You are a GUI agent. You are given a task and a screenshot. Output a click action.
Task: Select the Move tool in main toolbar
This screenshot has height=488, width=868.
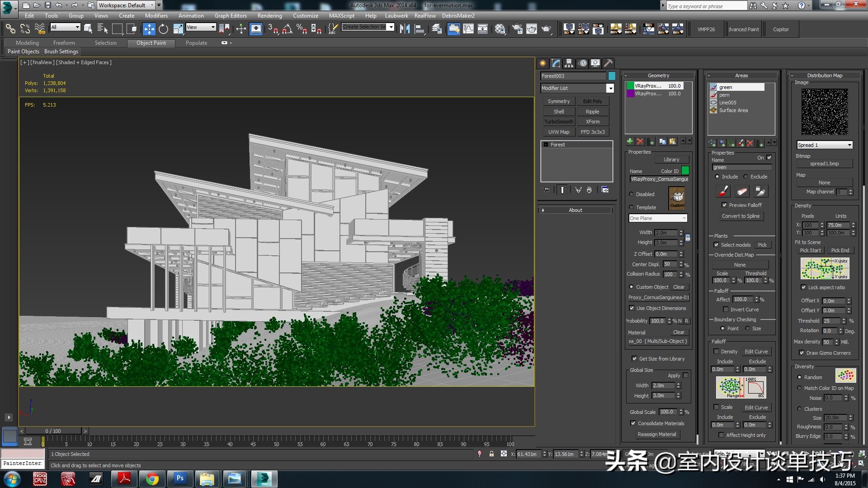coord(149,29)
